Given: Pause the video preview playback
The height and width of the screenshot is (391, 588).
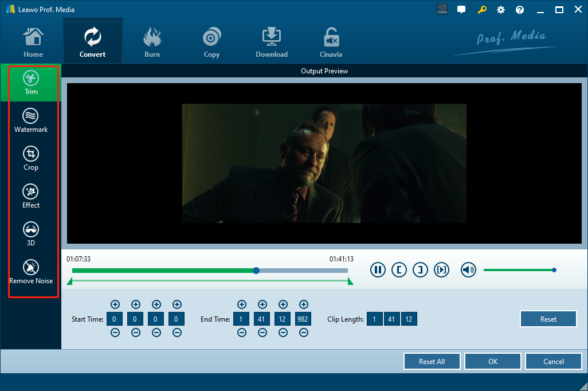Looking at the screenshot, I should pyautogui.click(x=378, y=270).
